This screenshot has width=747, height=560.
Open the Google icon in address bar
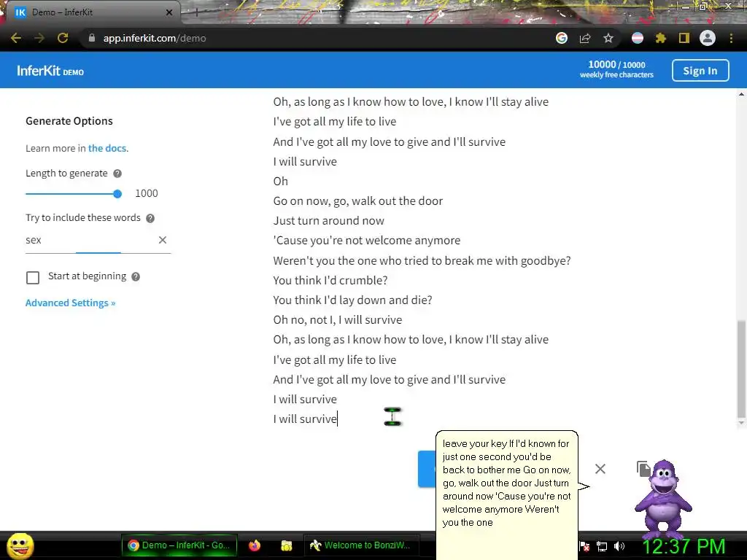562,38
